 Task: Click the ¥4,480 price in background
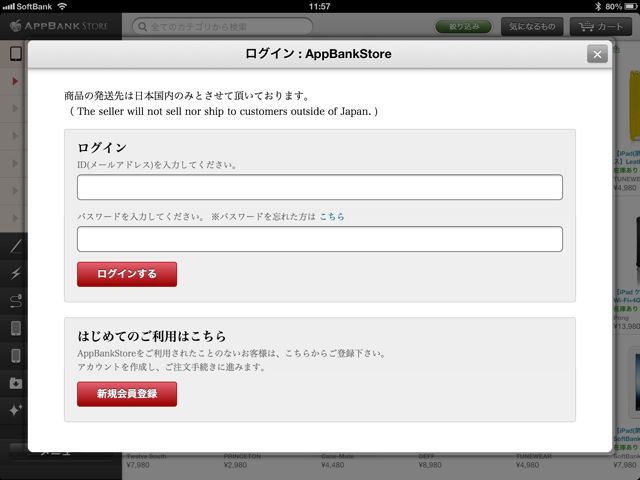[x=333, y=465]
